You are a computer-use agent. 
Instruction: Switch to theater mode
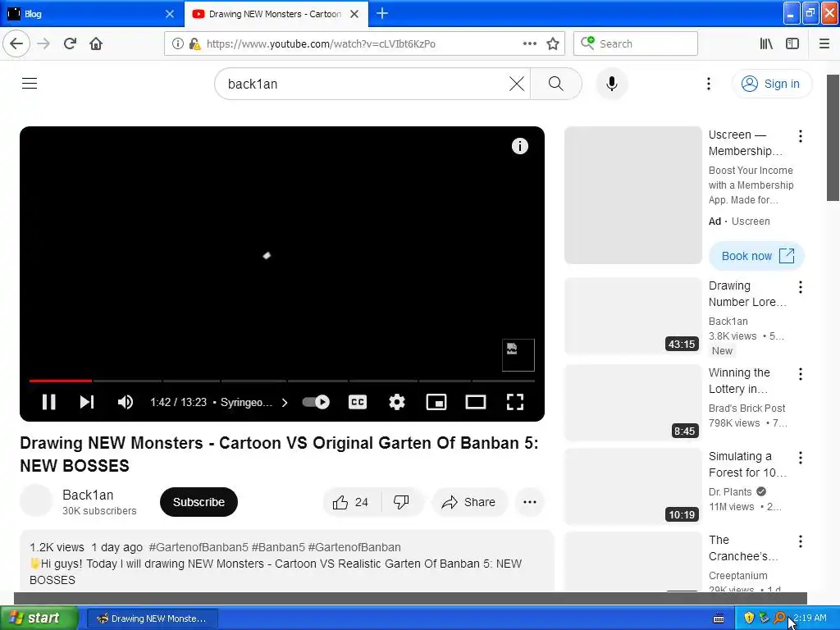(476, 402)
